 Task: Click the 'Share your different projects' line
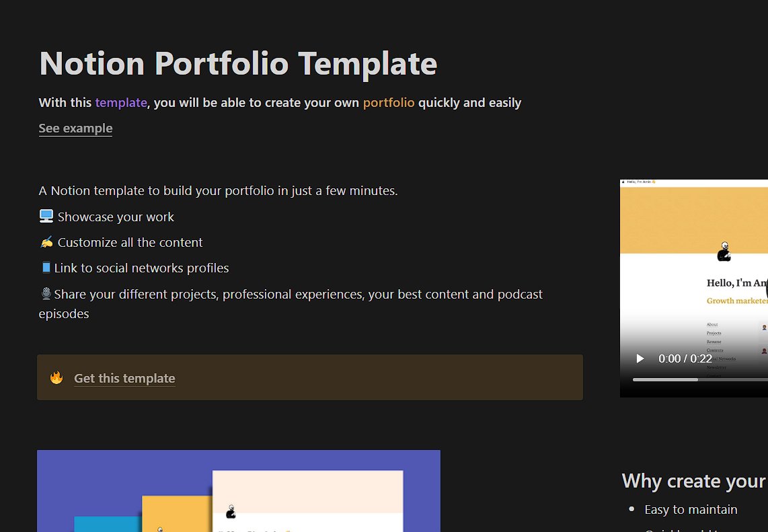[291, 304]
